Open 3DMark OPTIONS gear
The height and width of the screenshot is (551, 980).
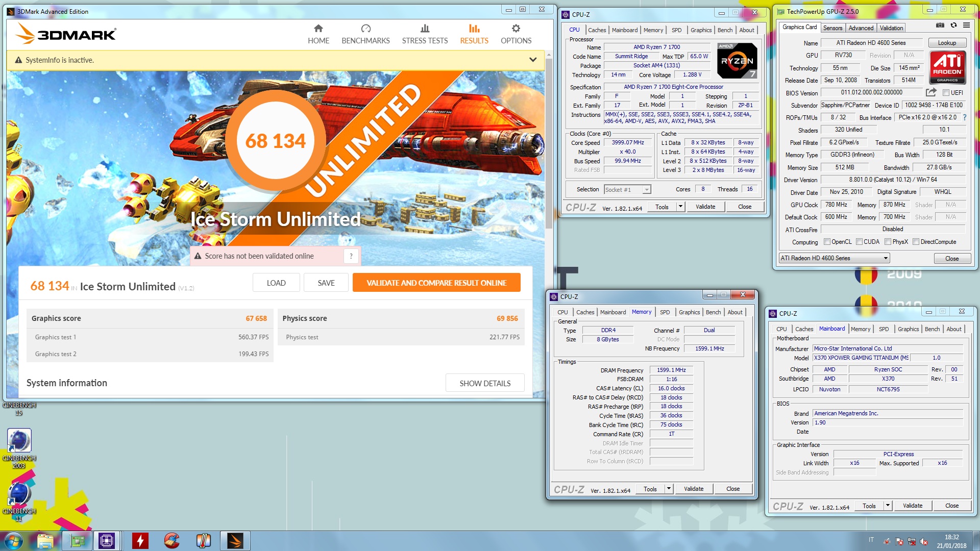pyautogui.click(x=516, y=34)
